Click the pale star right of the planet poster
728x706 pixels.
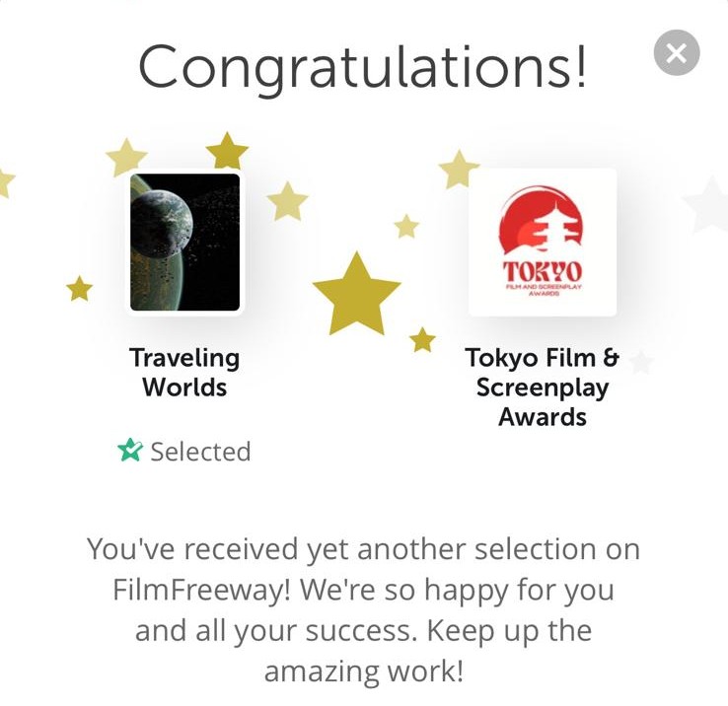[x=287, y=201]
